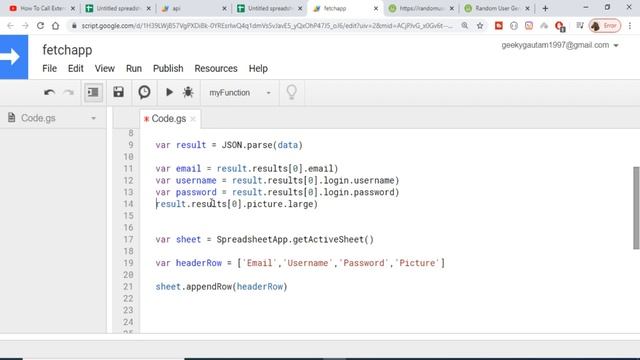Open the Publish menu
The height and width of the screenshot is (360, 640).
(168, 69)
